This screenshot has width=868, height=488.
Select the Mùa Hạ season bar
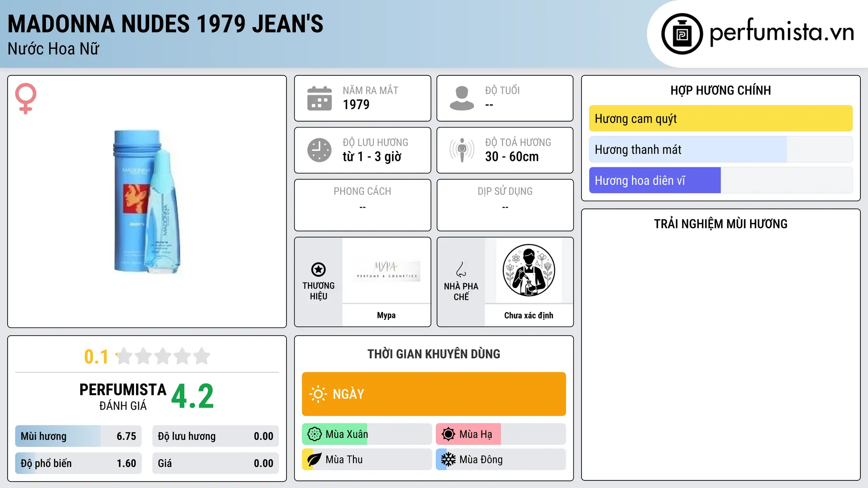501,434
